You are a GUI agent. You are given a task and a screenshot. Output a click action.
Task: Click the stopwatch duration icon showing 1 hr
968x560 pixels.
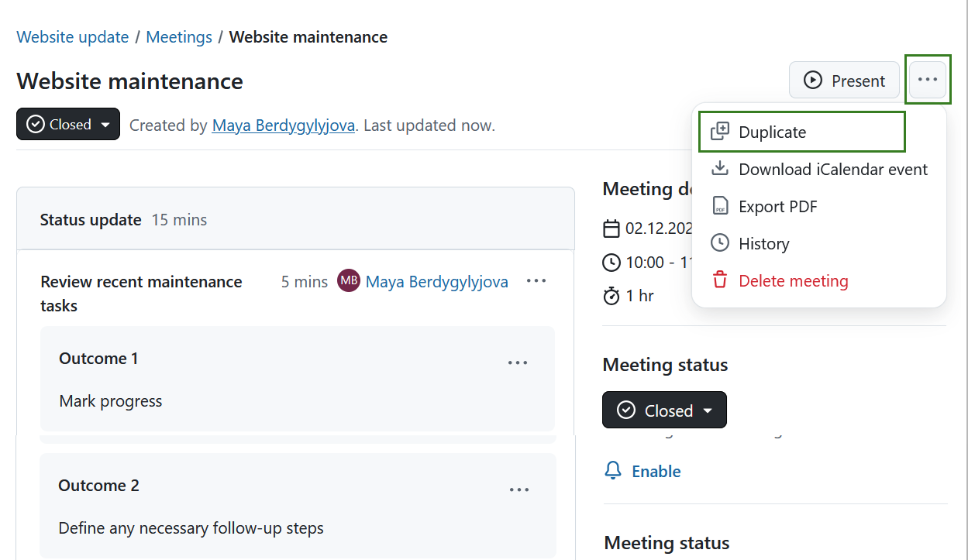click(x=611, y=295)
